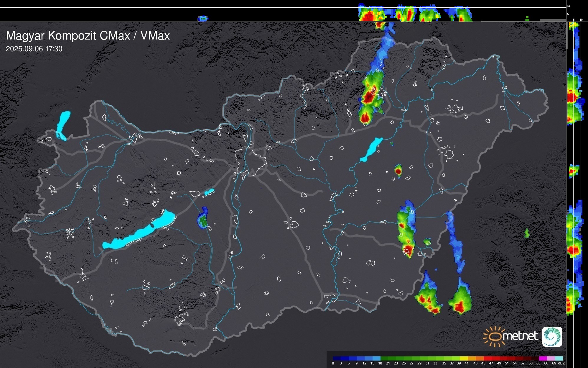Pick the yellow 39 dBZ legend swatch
Viewport: 588px width, 368px height.
(464, 358)
